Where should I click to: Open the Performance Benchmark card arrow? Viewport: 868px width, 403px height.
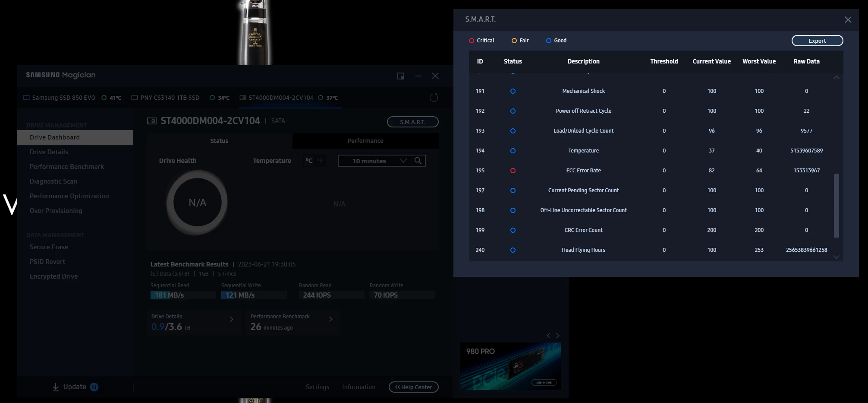click(331, 319)
